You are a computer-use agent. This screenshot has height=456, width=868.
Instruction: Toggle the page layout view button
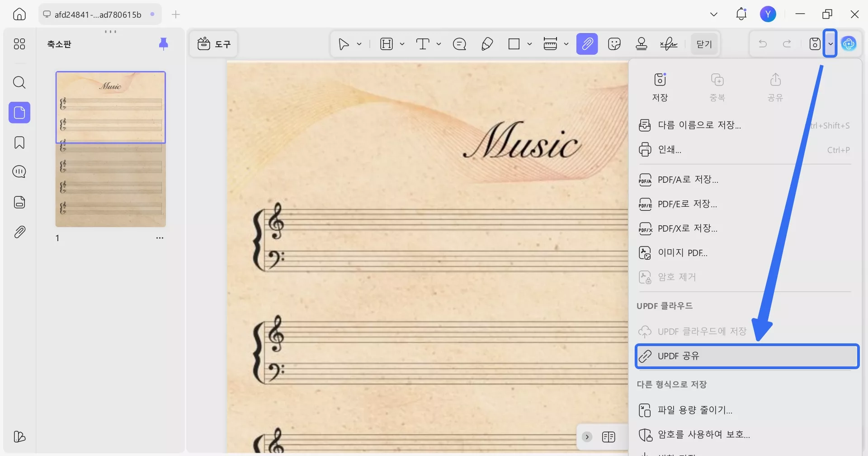(609, 437)
